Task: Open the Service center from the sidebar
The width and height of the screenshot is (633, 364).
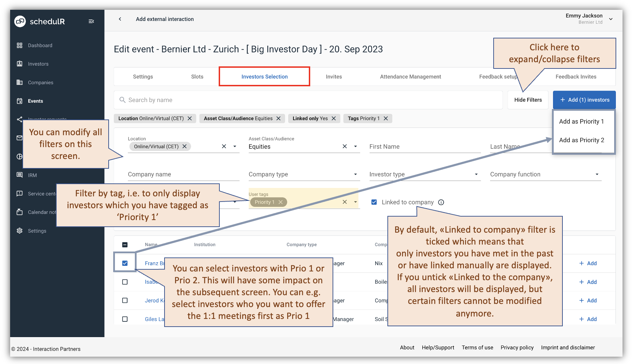Action: [20, 194]
